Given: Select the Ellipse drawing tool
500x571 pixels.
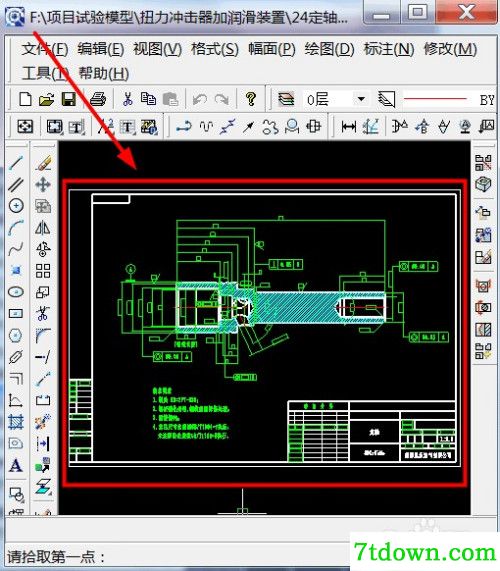Looking at the screenshot, I should point(16,292).
